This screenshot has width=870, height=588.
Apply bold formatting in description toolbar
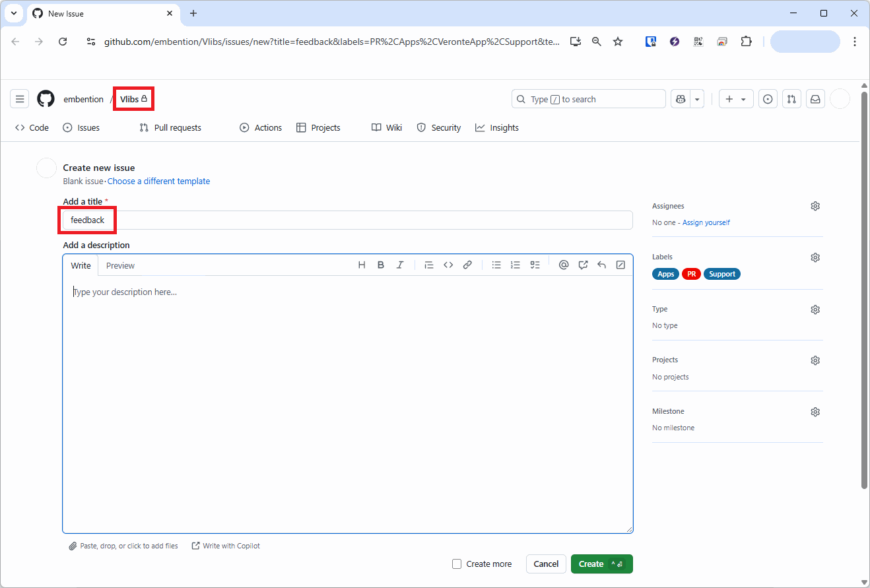(x=381, y=265)
